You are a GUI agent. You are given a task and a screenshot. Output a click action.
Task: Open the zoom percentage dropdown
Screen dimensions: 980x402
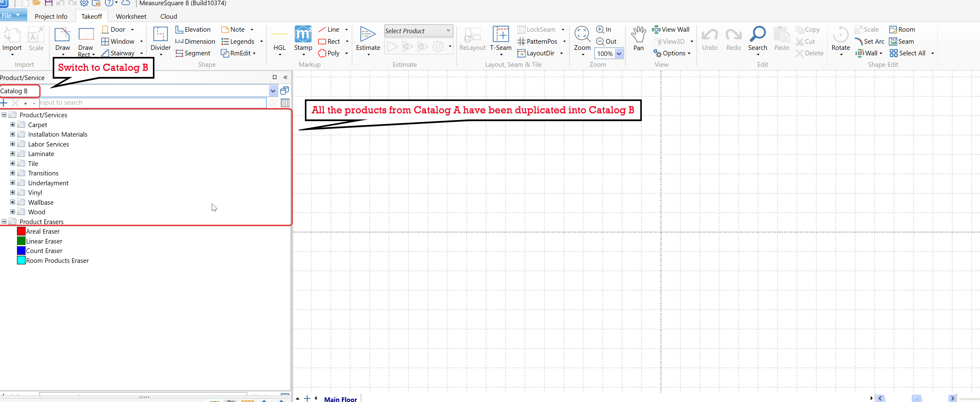click(x=619, y=54)
